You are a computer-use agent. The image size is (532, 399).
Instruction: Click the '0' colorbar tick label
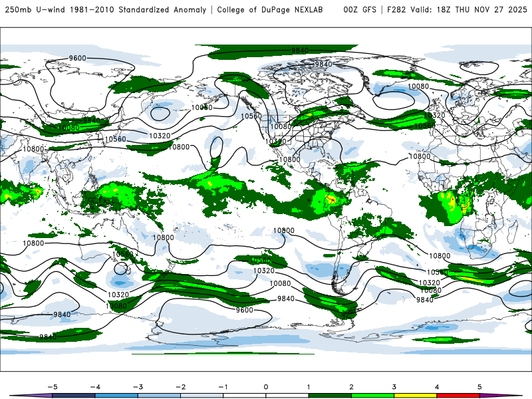pyautogui.click(x=266, y=387)
